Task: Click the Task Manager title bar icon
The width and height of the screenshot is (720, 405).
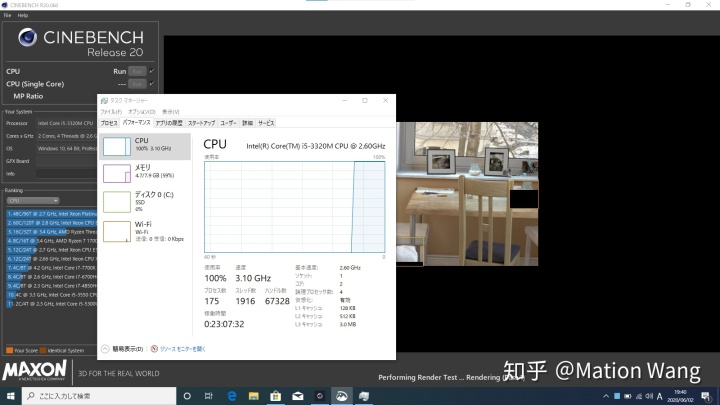Action: [104, 101]
